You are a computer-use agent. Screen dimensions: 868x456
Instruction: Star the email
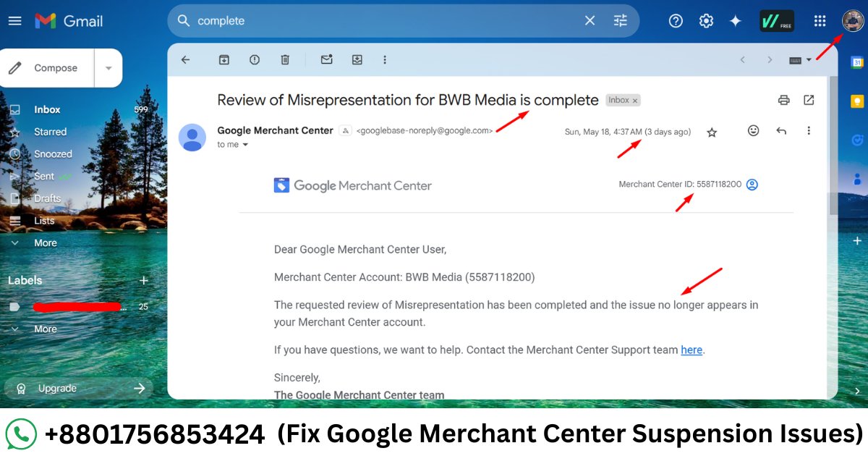click(712, 132)
